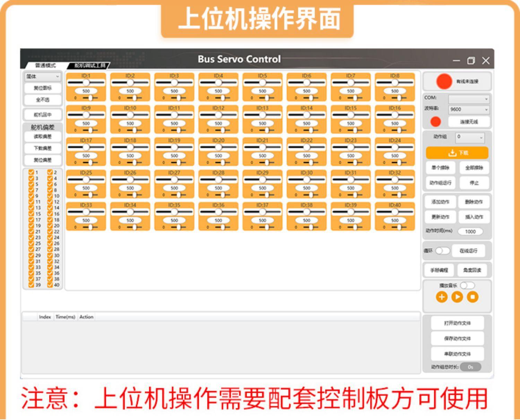
Task: Expand the 波特率 baud rate 9600 dropdown
Action: point(469,110)
